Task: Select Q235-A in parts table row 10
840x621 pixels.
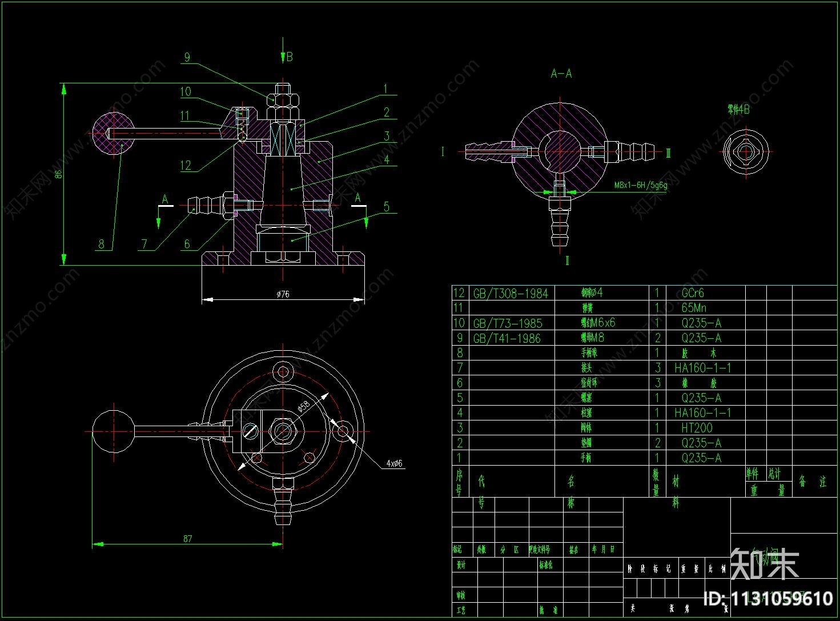Action: coord(701,323)
